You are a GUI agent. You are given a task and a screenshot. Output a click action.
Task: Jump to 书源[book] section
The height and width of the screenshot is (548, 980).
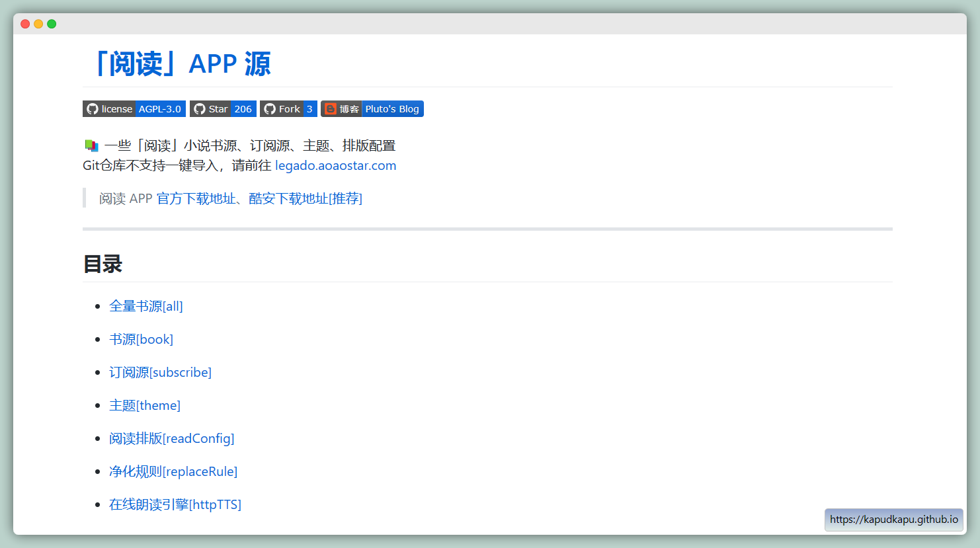[141, 339]
